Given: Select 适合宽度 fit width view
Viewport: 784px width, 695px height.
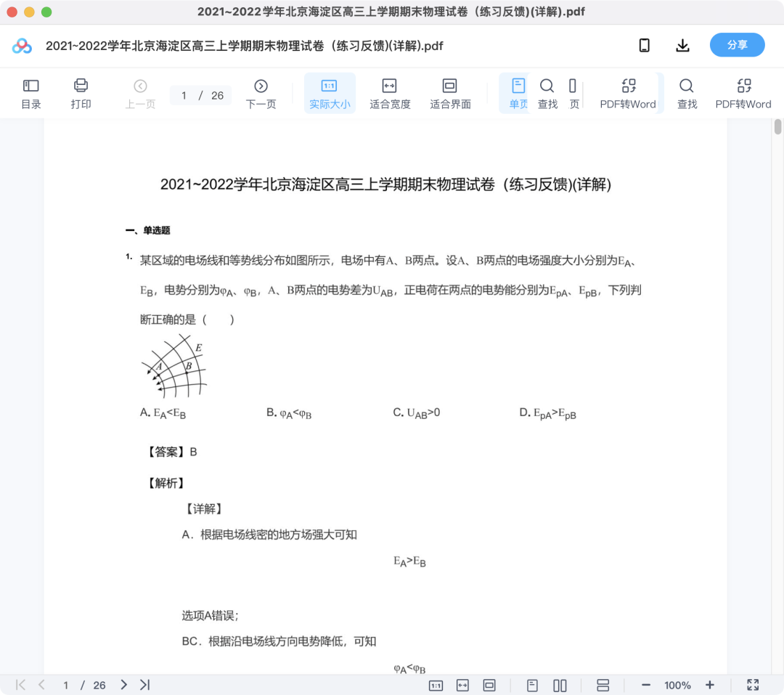Looking at the screenshot, I should (390, 94).
